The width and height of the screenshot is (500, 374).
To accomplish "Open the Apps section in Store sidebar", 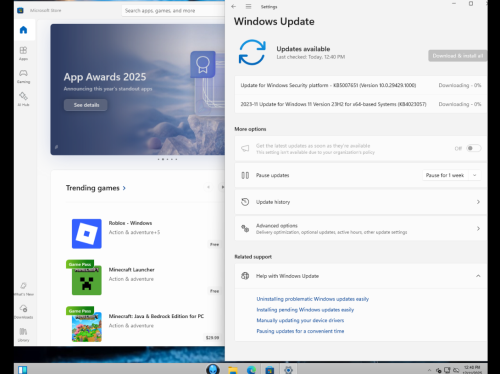I will (x=23, y=53).
